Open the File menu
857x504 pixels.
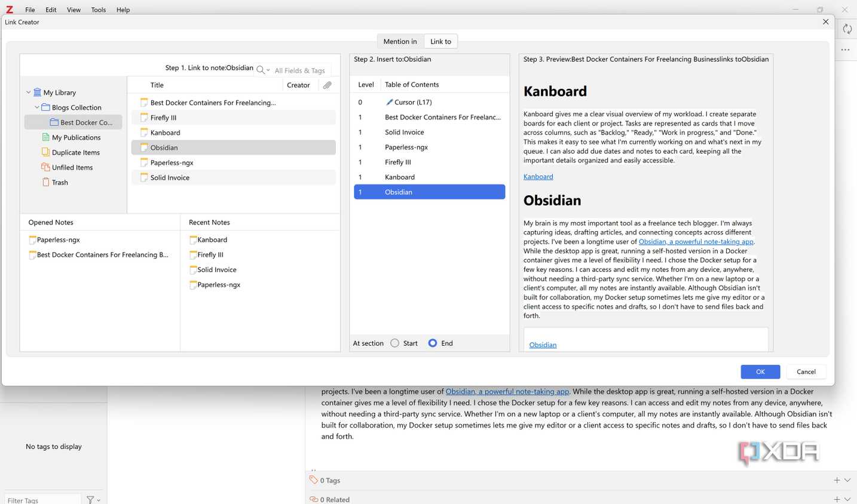30,10
